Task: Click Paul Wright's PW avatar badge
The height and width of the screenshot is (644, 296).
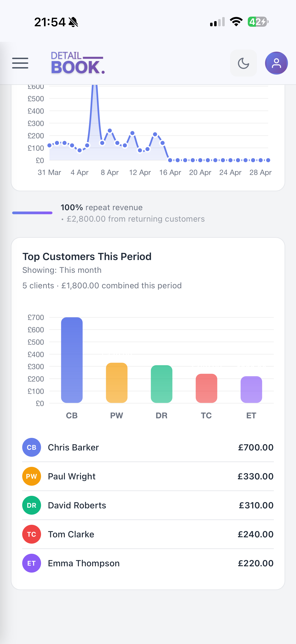Action: (31, 476)
